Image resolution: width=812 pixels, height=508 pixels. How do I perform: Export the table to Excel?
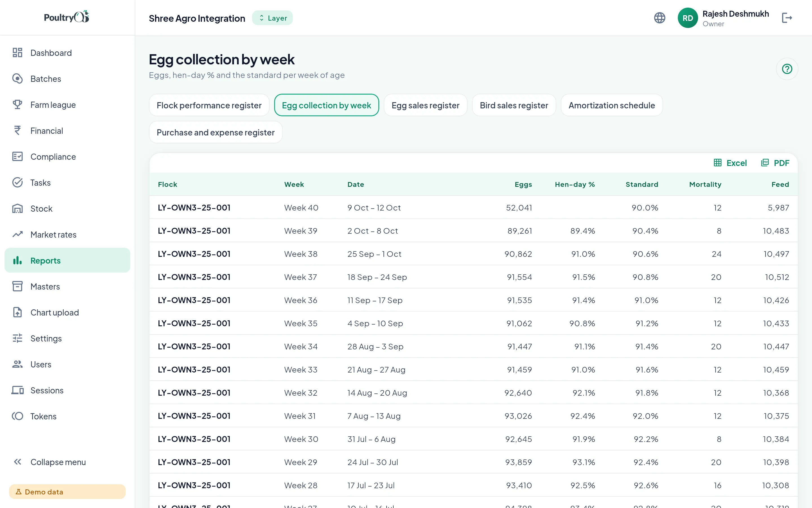tap(730, 163)
